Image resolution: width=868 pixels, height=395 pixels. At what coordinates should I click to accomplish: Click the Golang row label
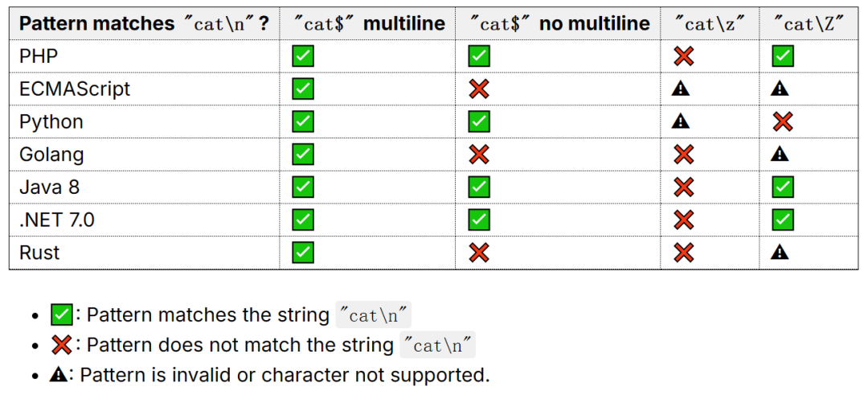click(51, 154)
